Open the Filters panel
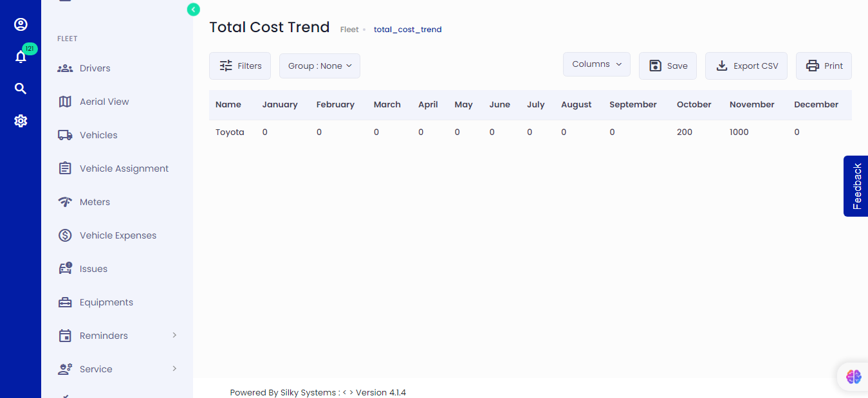The image size is (868, 398). coord(239,66)
